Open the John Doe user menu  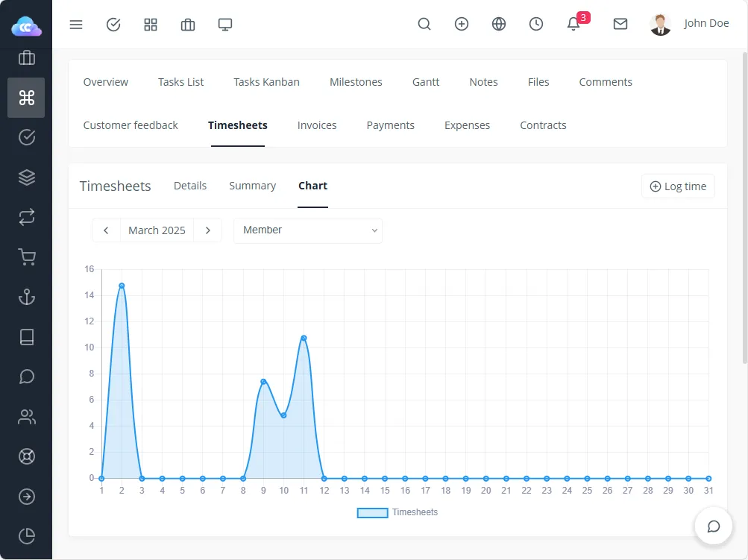point(689,24)
